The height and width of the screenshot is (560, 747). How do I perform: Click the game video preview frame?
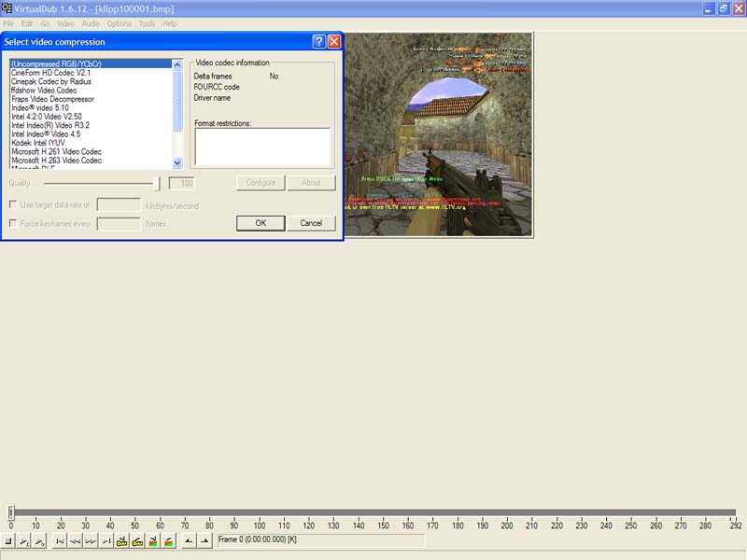tap(438, 134)
